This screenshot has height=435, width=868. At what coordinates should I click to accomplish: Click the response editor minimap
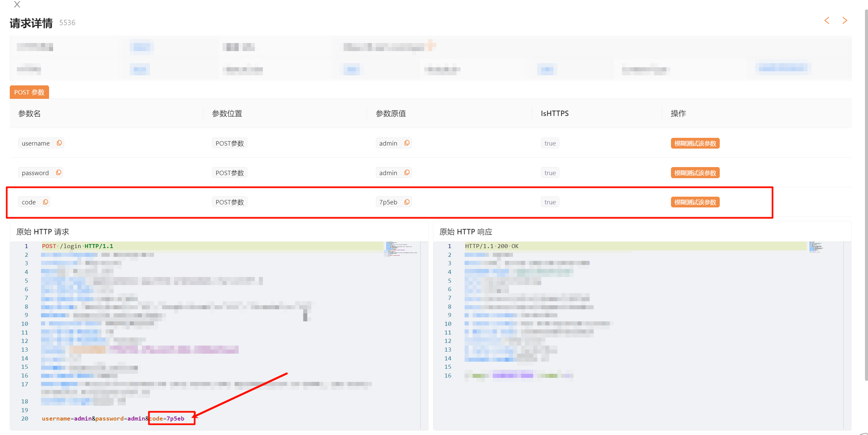click(816, 247)
